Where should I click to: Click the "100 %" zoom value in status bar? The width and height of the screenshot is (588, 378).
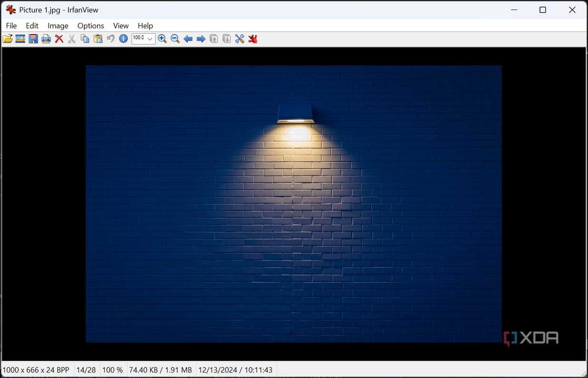coord(113,370)
